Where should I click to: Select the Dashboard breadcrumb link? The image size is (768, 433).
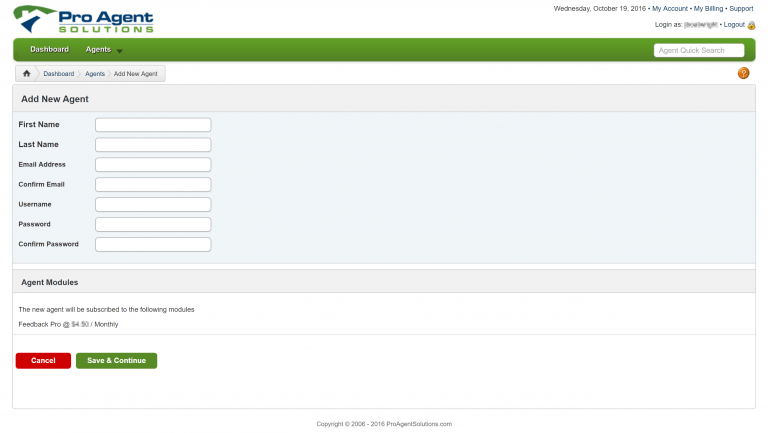pos(58,74)
